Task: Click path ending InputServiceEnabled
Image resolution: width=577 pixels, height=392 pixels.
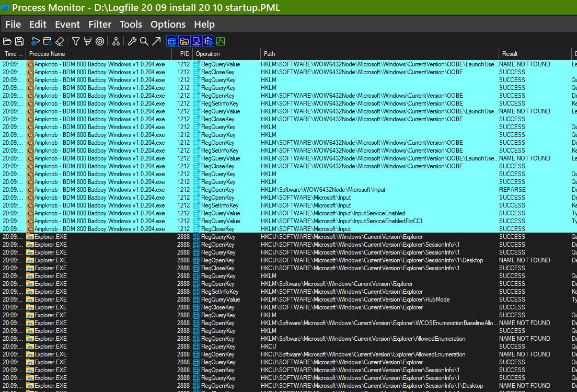Action: (332, 213)
